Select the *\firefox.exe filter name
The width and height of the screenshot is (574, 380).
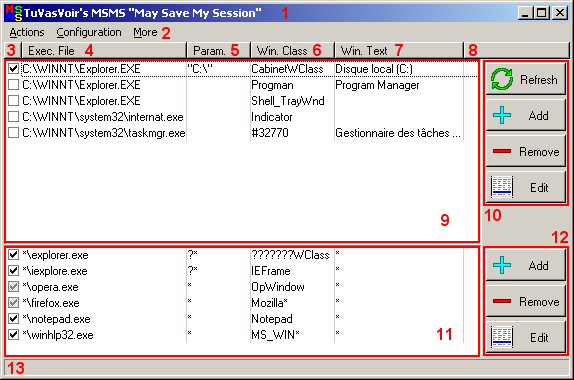[51, 303]
